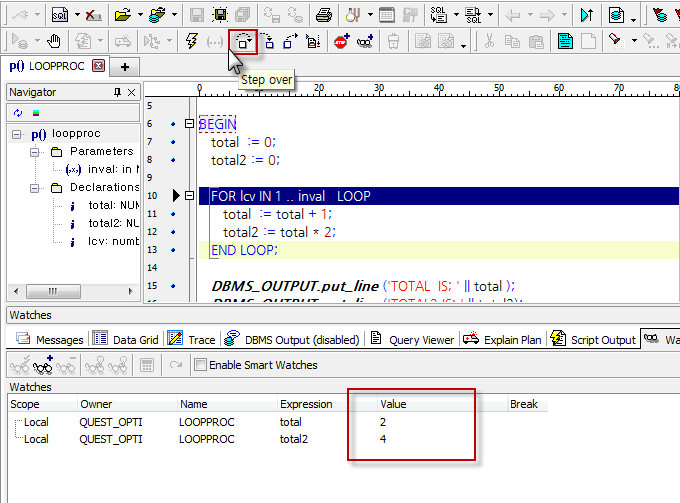Toggle breakpoint dot on line 7
The height and width of the screenshot is (503, 680).
[x=174, y=142]
